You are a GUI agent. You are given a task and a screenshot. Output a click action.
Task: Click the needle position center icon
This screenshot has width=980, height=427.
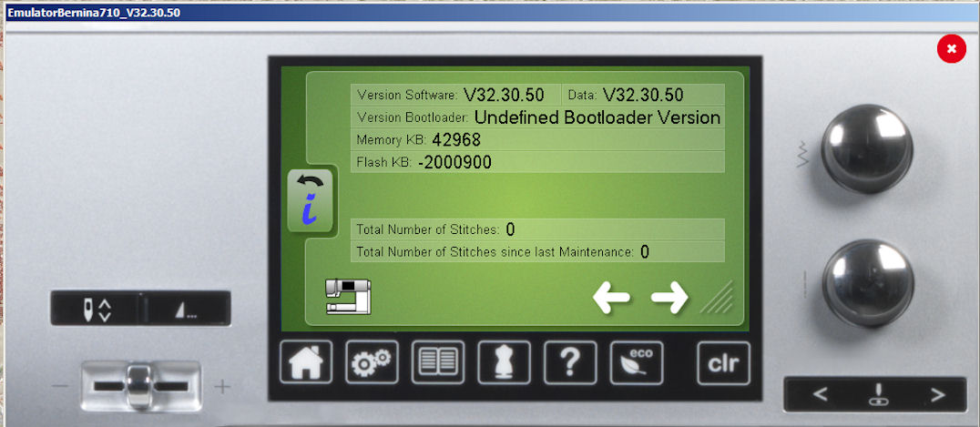tap(878, 395)
